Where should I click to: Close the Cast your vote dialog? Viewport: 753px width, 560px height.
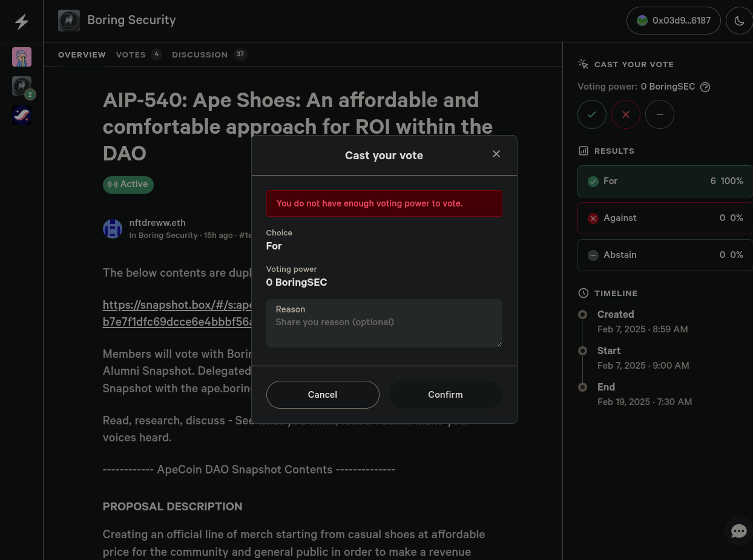496,154
